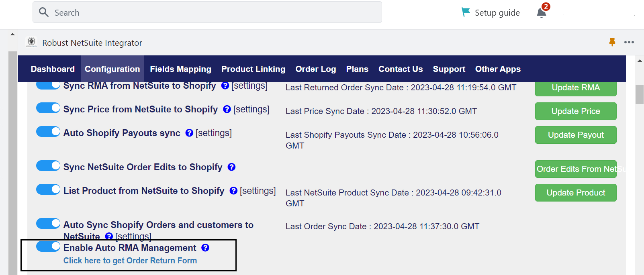Click the Order Return Form link
644x275 pixels.
click(130, 261)
